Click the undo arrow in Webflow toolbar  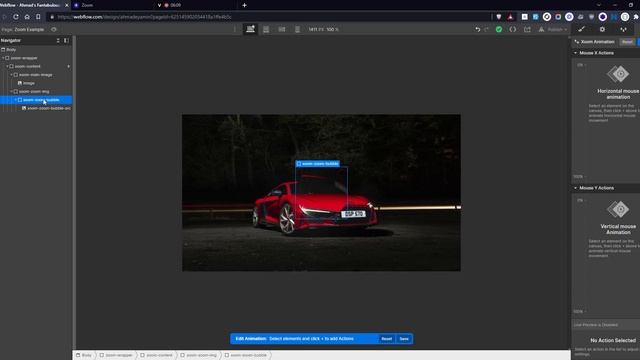pyautogui.click(x=478, y=29)
